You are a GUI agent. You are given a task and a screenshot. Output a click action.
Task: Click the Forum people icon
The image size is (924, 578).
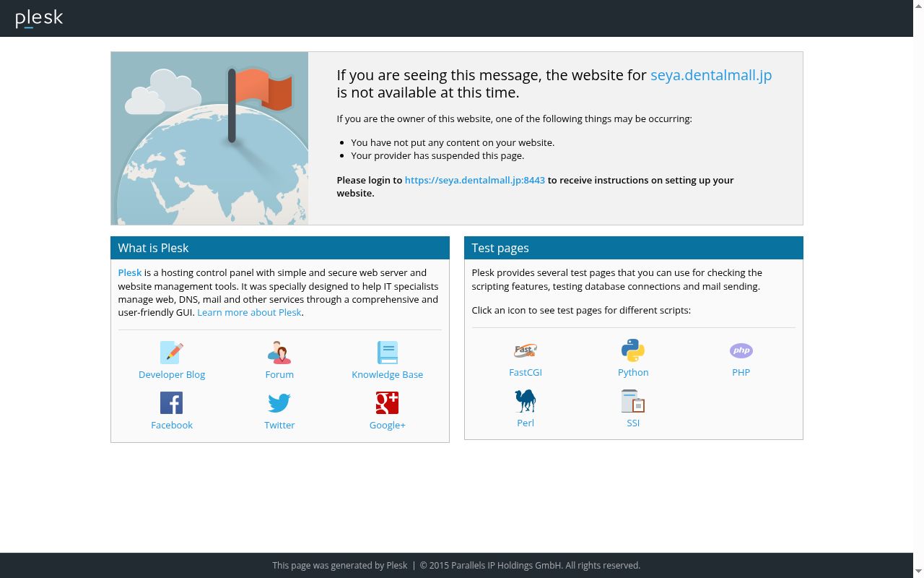pos(279,353)
